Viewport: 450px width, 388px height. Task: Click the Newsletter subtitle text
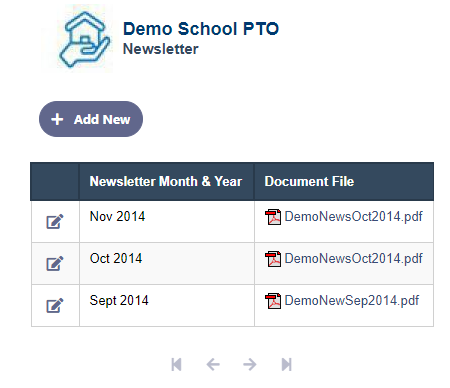click(x=161, y=49)
